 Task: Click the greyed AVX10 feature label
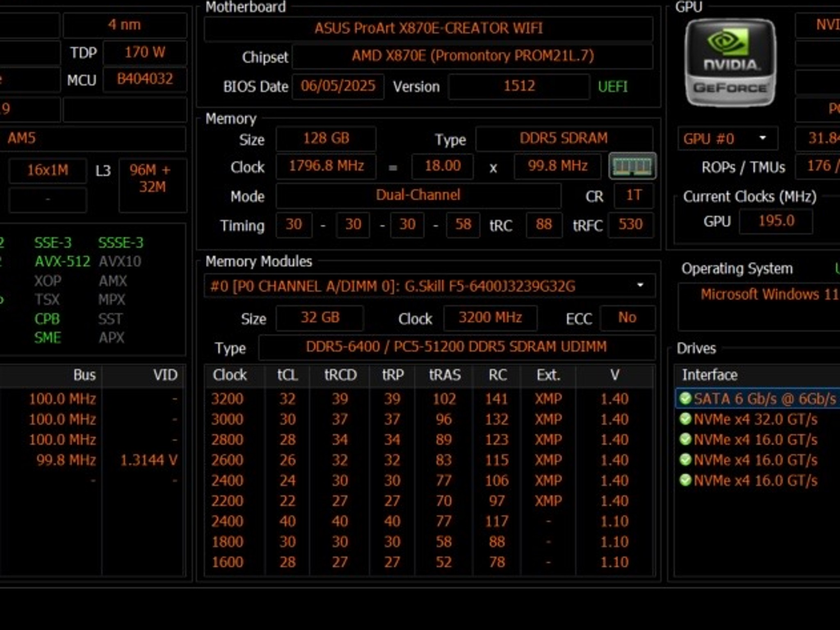click(120, 261)
